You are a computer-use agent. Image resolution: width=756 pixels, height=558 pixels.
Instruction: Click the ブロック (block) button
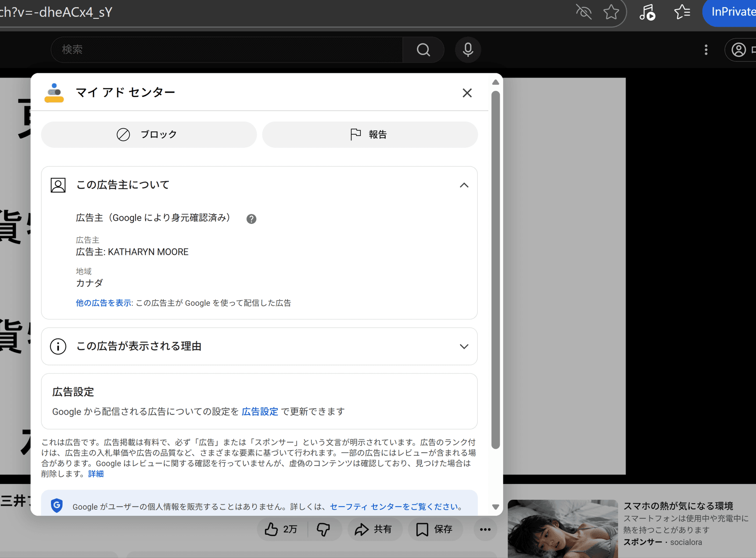click(x=149, y=134)
